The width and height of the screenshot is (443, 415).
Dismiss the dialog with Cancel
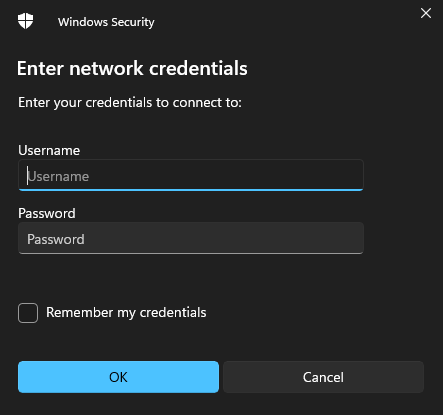(323, 377)
